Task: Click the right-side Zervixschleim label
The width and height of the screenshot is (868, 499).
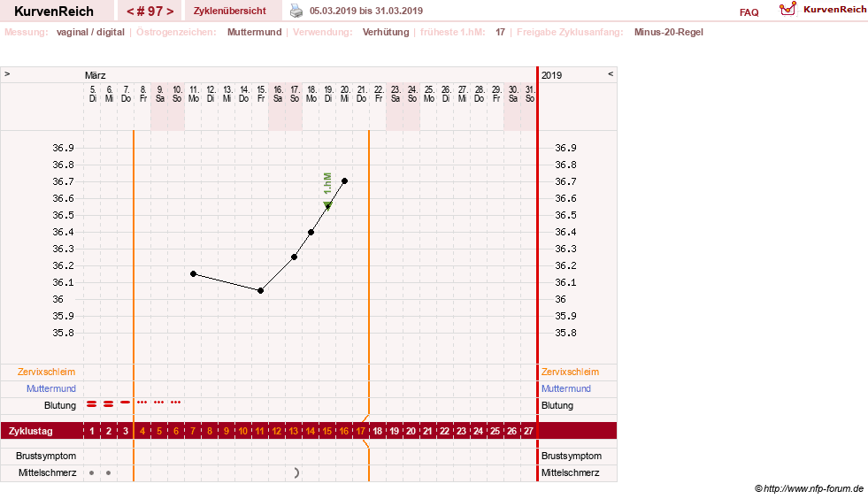Action: (570, 372)
